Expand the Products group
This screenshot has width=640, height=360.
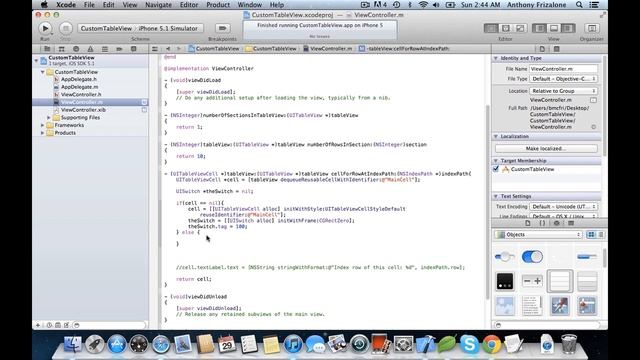(x=42, y=133)
